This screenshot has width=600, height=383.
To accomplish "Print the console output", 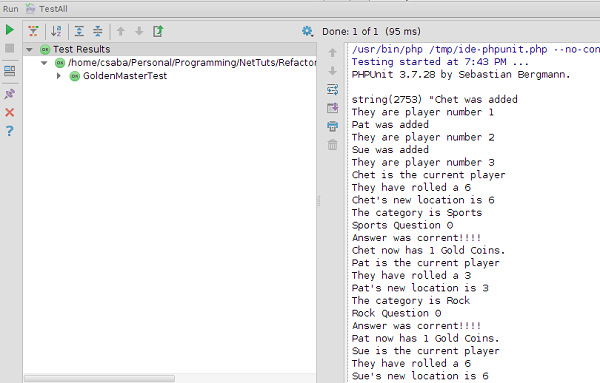I will point(333,126).
